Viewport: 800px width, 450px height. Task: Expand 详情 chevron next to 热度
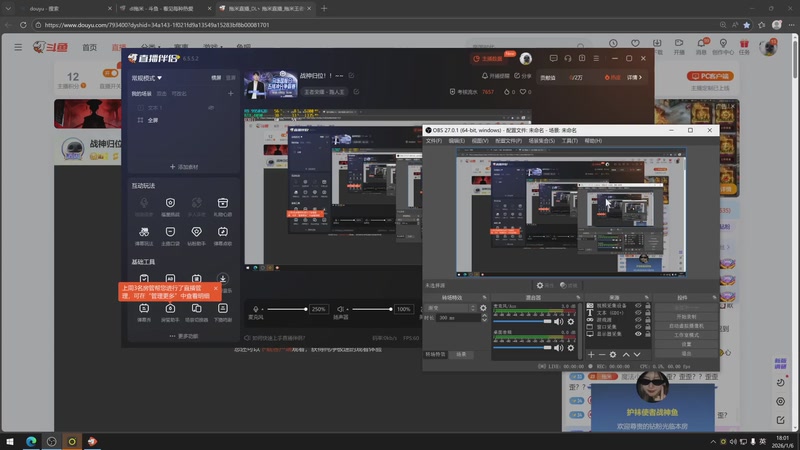[635, 78]
